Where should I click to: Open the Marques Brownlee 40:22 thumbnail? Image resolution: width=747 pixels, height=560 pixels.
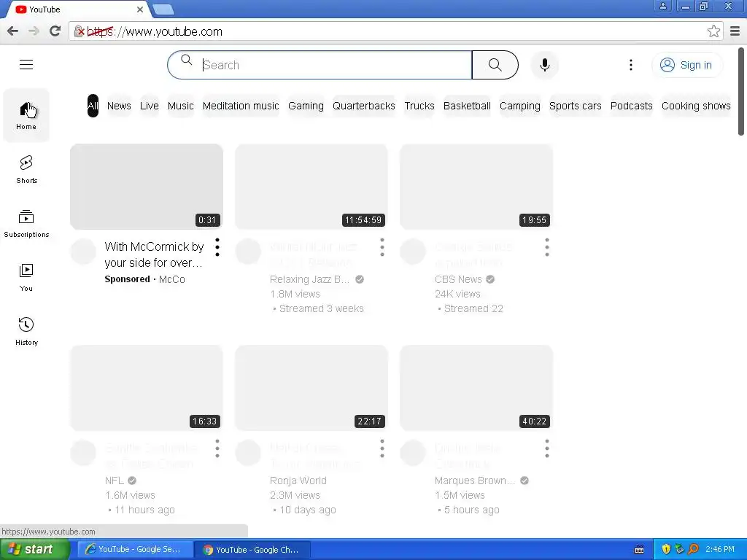[476, 388]
